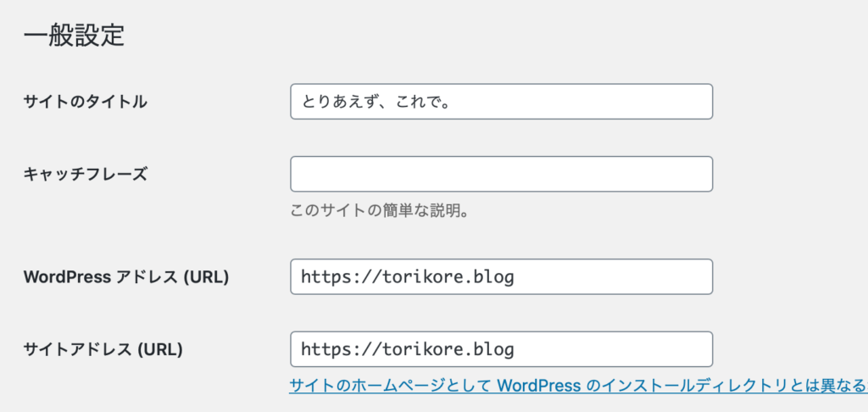Click the サイトのタイトル label
The image size is (868, 412).
[86, 102]
